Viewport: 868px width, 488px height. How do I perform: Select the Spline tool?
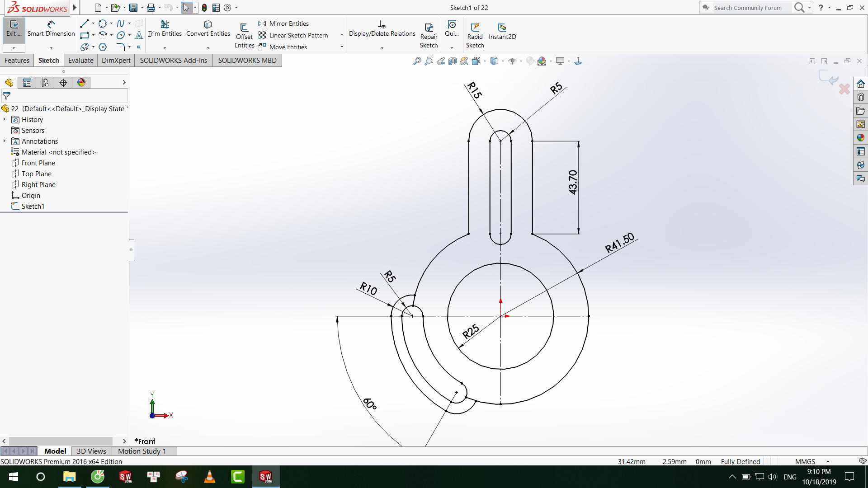121,23
